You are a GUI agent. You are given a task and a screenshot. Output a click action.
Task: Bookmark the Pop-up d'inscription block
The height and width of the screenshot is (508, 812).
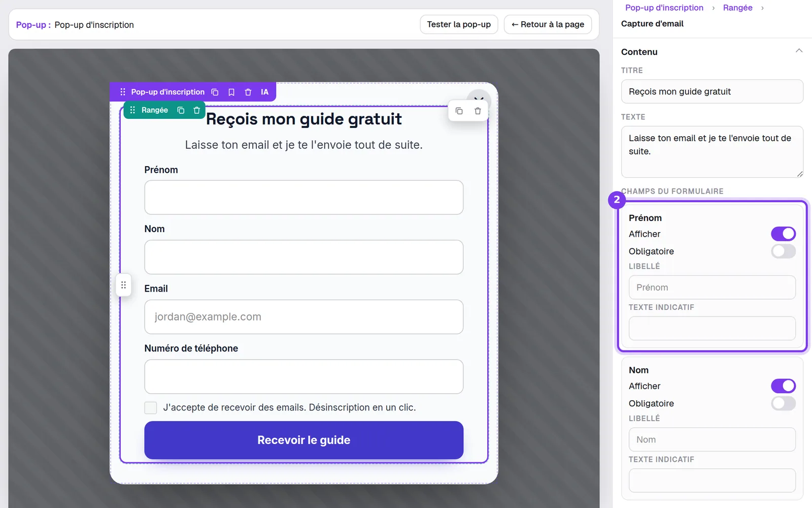coord(231,92)
